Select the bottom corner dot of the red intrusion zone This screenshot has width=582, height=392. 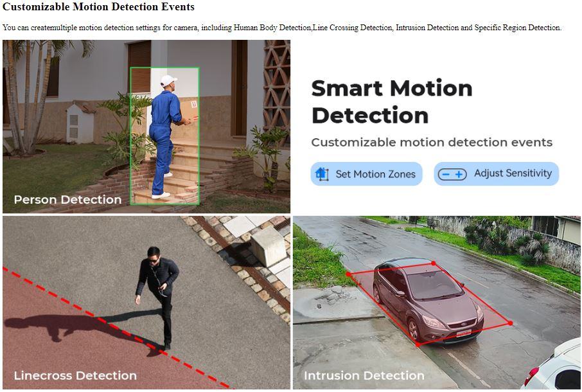(418, 344)
